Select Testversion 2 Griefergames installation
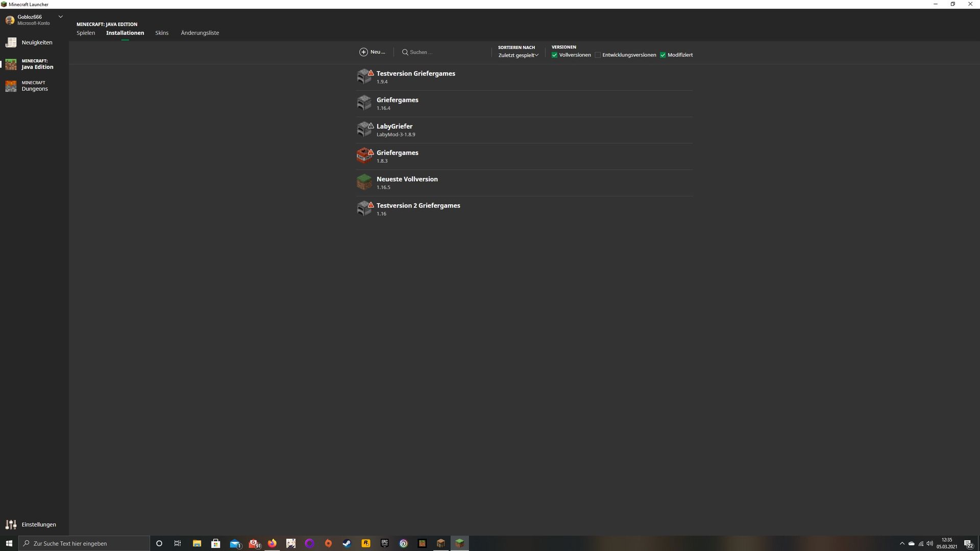The height and width of the screenshot is (551, 980). click(524, 209)
